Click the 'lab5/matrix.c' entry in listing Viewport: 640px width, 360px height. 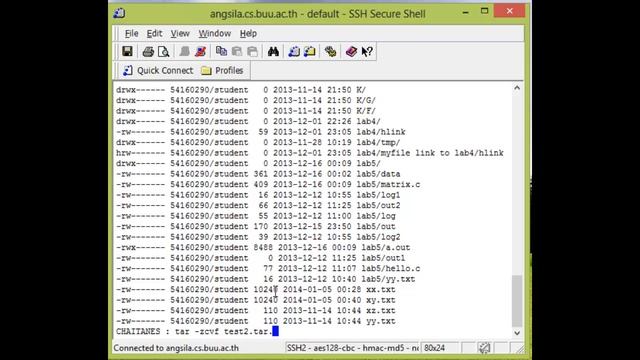click(388, 184)
